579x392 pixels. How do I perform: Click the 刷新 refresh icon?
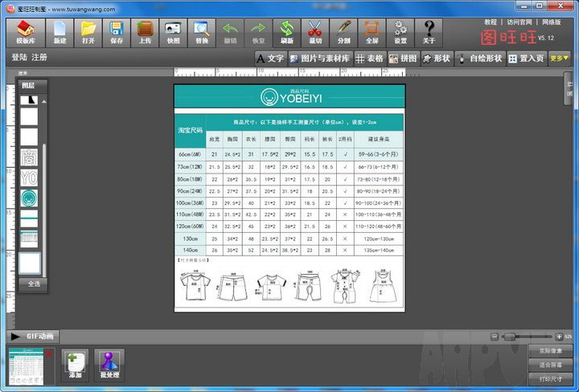[x=286, y=32]
